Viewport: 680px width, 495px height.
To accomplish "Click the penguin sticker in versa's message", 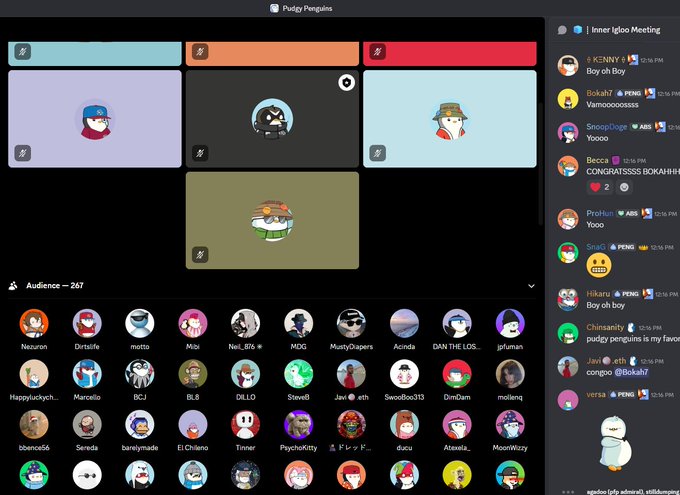I will [615, 443].
